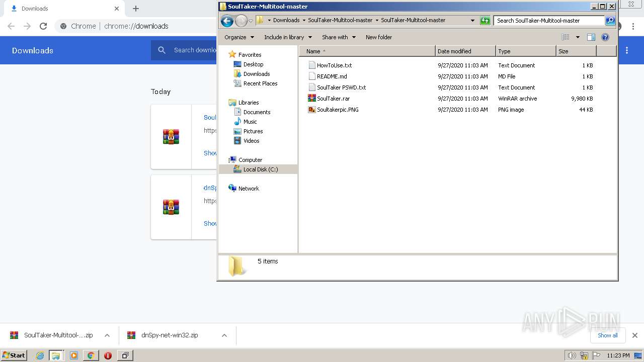Click Downloads breadcrumb in address bar

286,21
